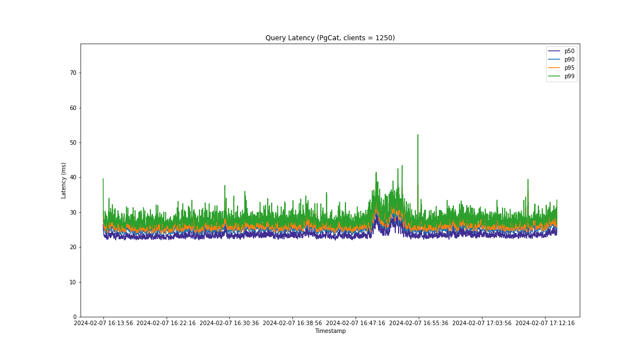This screenshot has height=362, width=644.
Task: Click the y-axis tick value 10
Action: click(73, 282)
